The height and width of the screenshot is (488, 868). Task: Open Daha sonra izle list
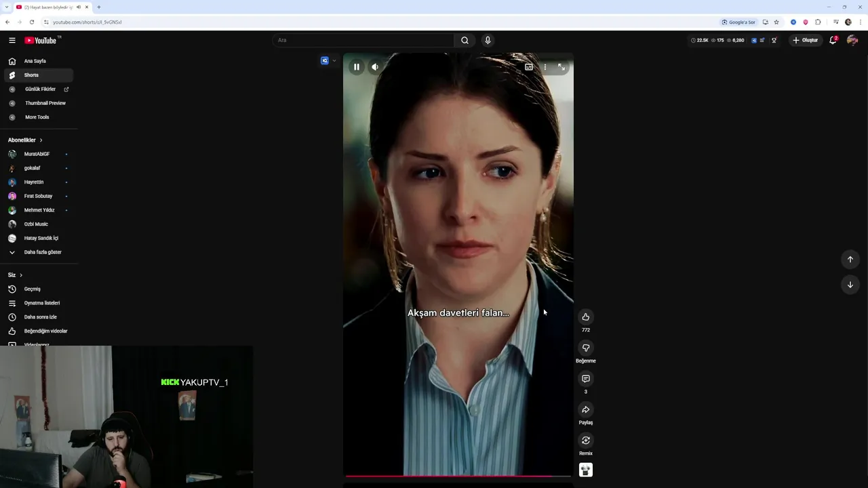coord(39,317)
